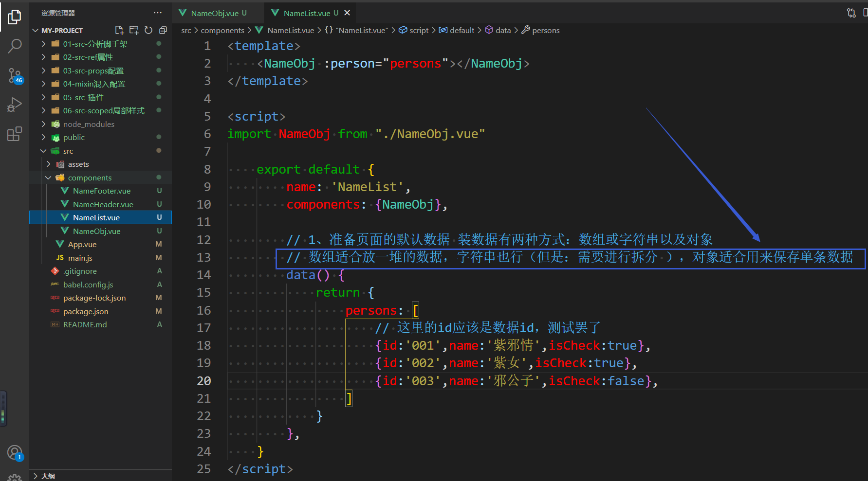Open the Extensions view
The image size is (868, 481).
[x=15, y=134]
